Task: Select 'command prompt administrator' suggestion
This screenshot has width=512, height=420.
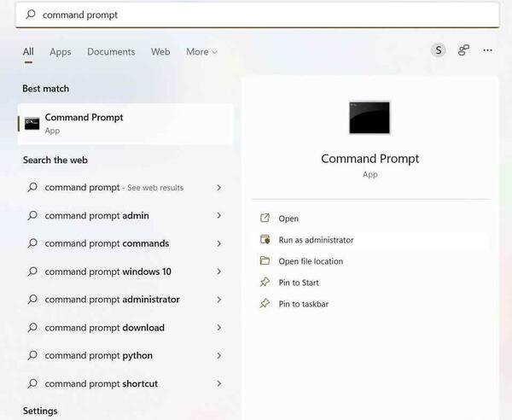Action: coord(125,300)
